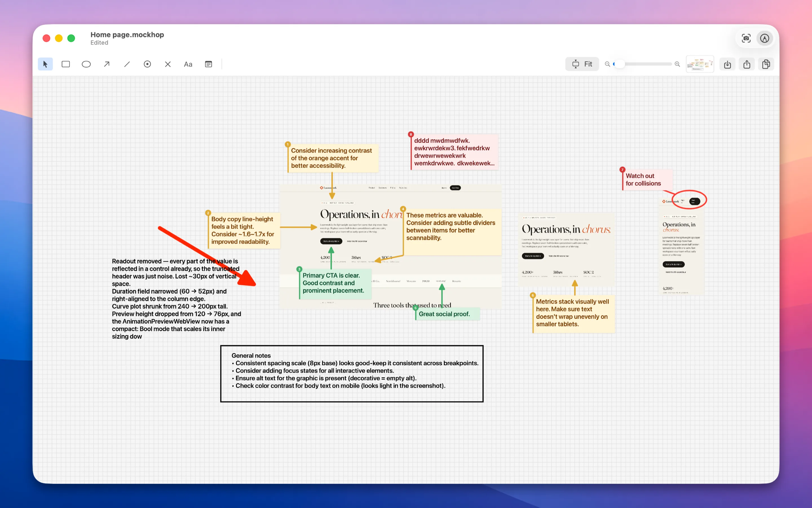Select the dddd mwdmwdfwk red note
This screenshot has height=508, width=812.
coord(454,152)
